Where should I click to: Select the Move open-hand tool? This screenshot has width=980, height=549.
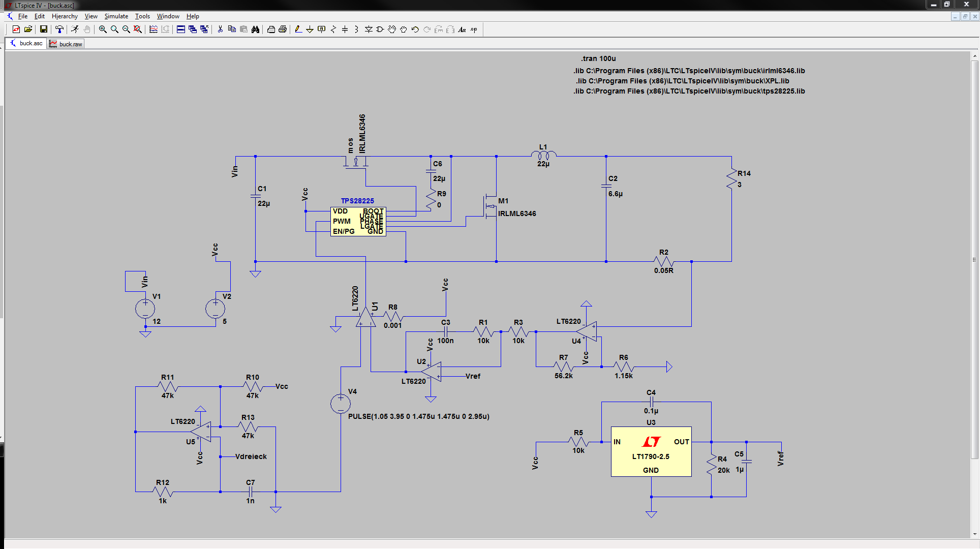tap(392, 29)
